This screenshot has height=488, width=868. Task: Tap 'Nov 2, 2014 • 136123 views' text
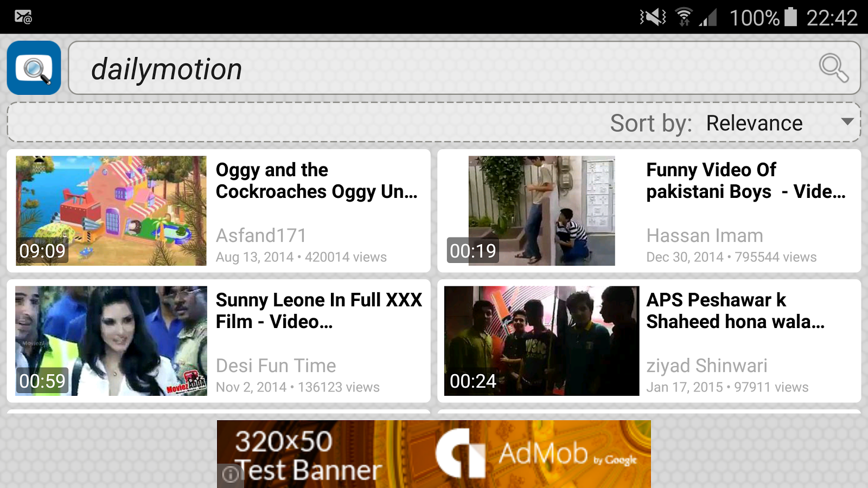click(298, 387)
